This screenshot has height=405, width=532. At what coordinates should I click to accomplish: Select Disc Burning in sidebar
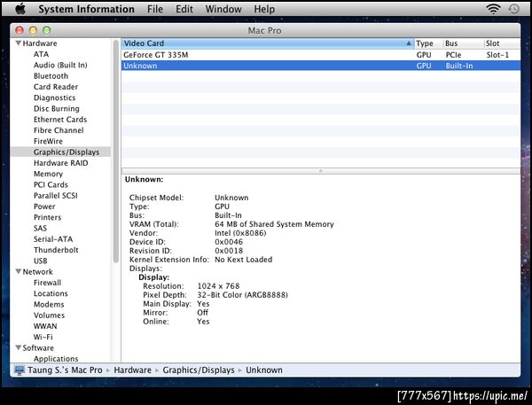[57, 108]
